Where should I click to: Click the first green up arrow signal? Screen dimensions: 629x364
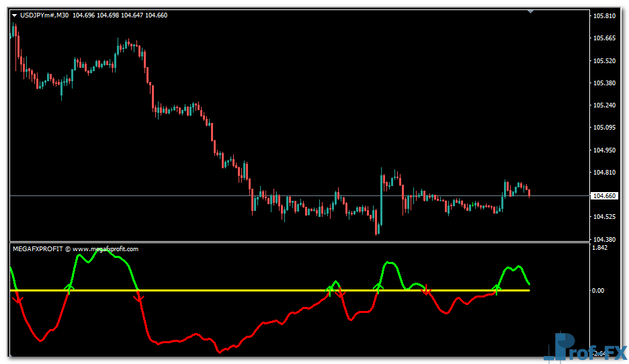click(x=69, y=288)
